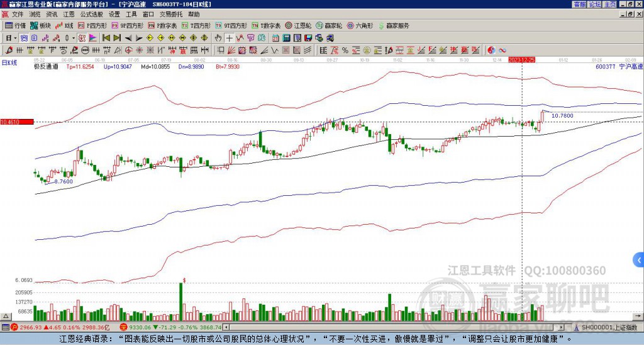Click the 9330.06 index value in the status bar
The height and width of the screenshot is (345, 644).
140,327
